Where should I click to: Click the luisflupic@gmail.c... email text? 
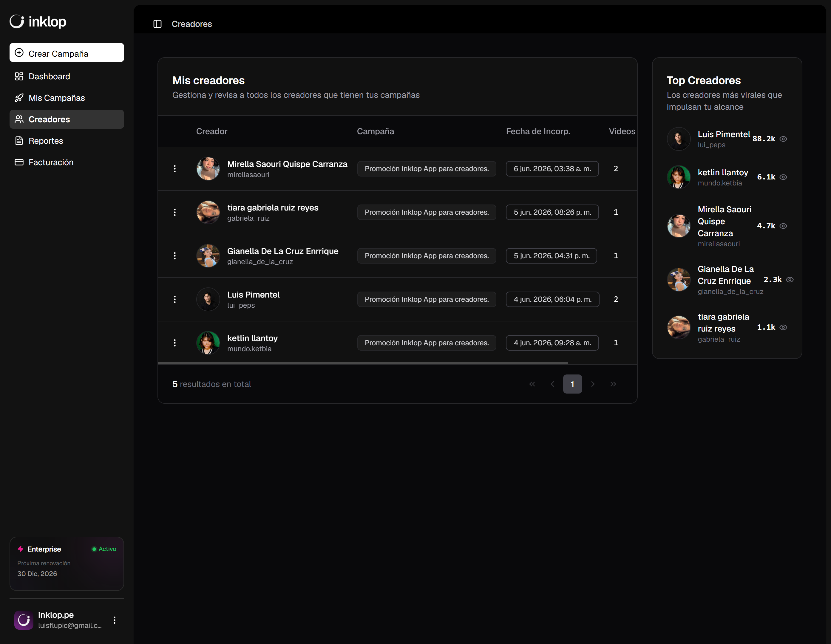pyautogui.click(x=69, y=625)
